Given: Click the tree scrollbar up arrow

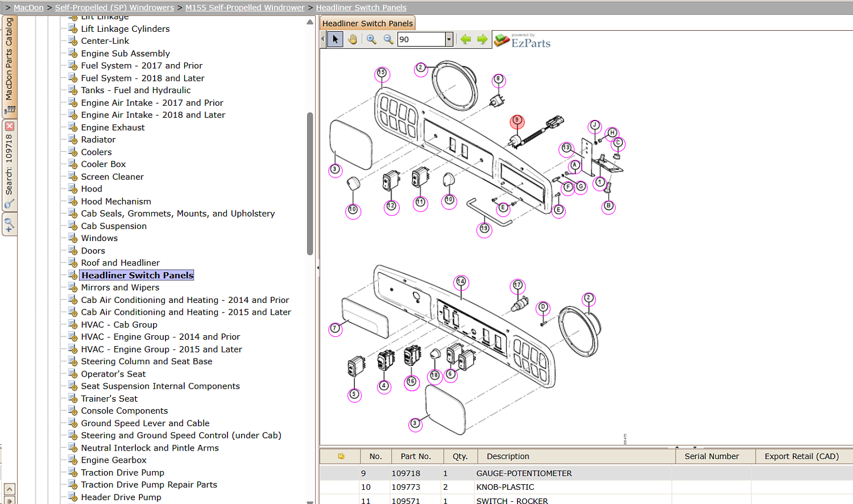Looking at the screenshot, I should point(310,22).
